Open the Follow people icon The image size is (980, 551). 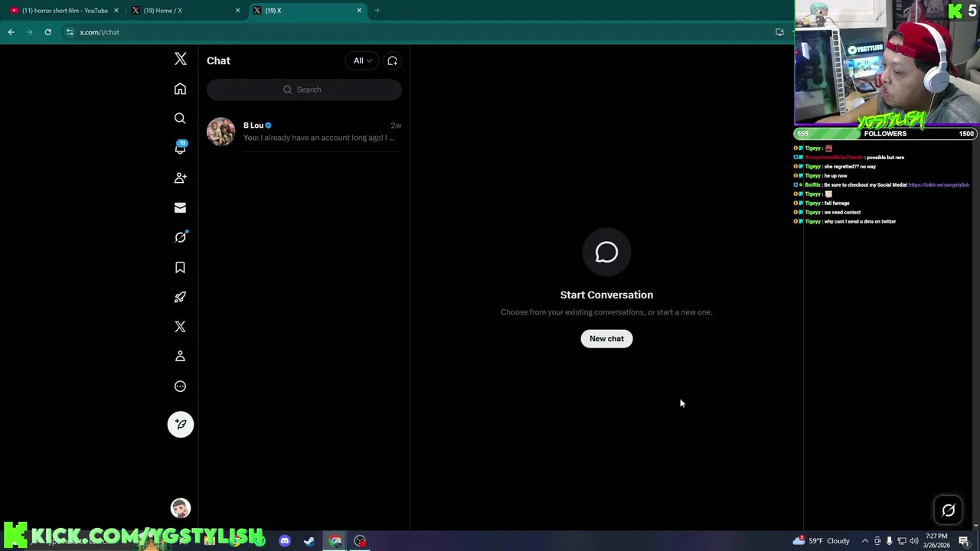tap(180, 178)
